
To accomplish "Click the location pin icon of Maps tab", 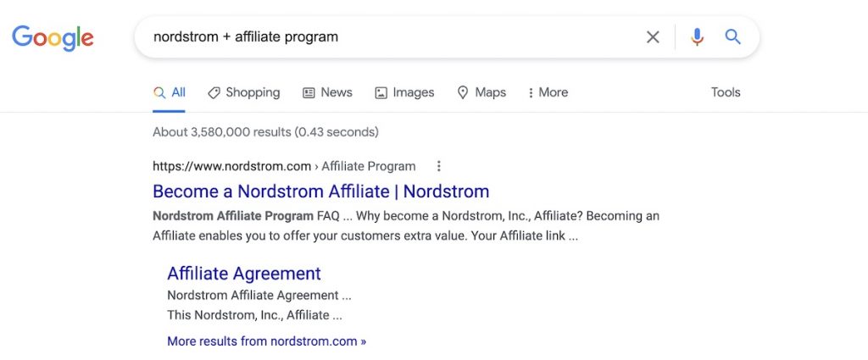I will (463, 92).
